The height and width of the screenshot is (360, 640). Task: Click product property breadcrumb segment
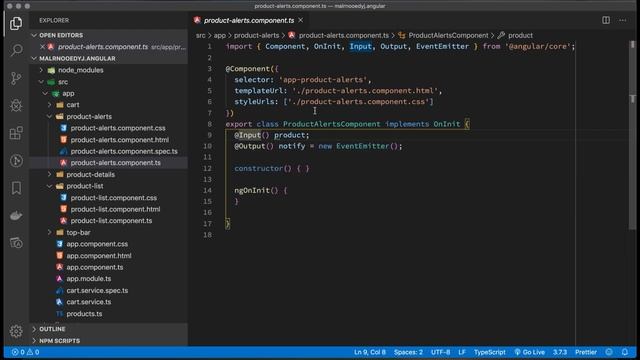click(516, 36)
